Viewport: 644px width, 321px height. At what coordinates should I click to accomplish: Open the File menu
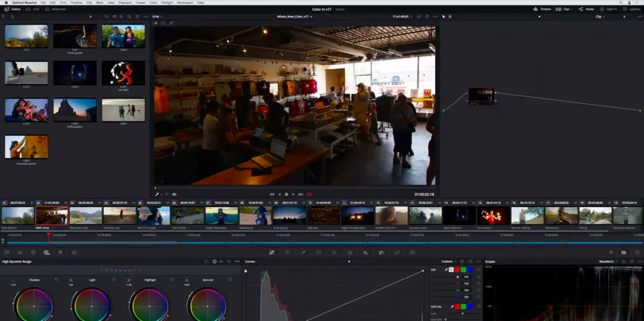point(43,2)
